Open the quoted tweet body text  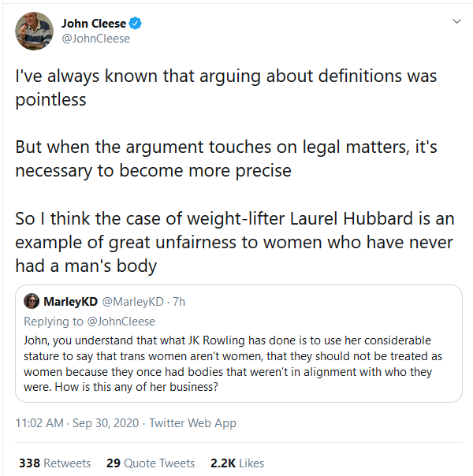(x=233, y=363)
